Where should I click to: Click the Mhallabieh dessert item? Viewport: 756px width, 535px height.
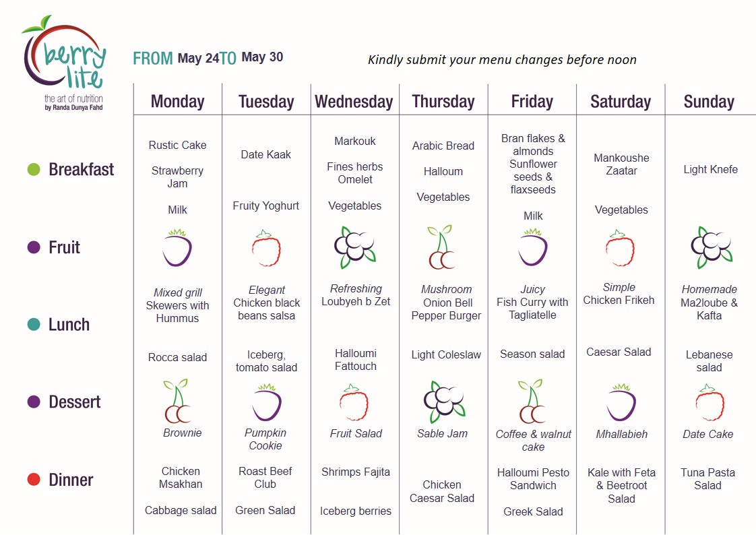pyautogui.click(x=621, y=435)
